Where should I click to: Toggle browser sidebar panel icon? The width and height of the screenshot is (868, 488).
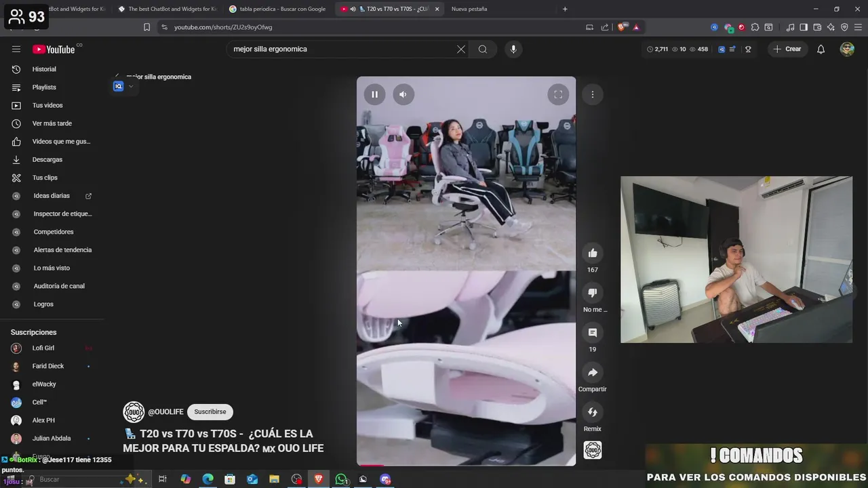[x=804, y=27]
